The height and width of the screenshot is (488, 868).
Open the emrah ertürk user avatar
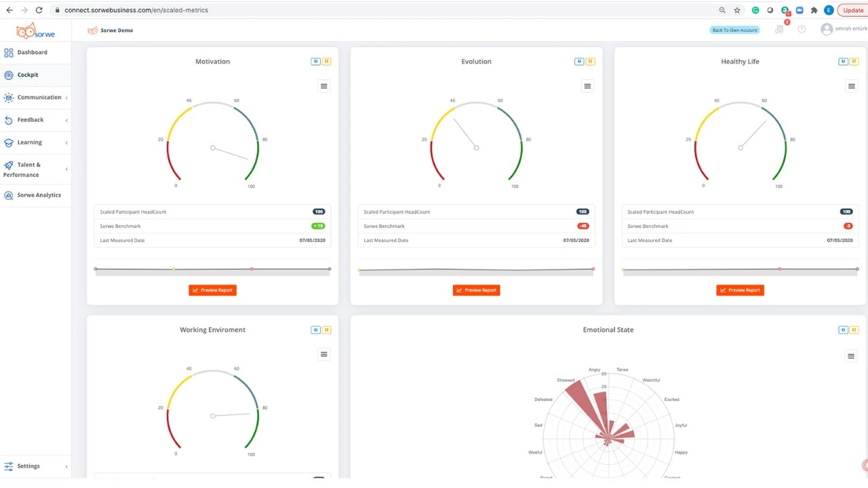coord(826,29)
